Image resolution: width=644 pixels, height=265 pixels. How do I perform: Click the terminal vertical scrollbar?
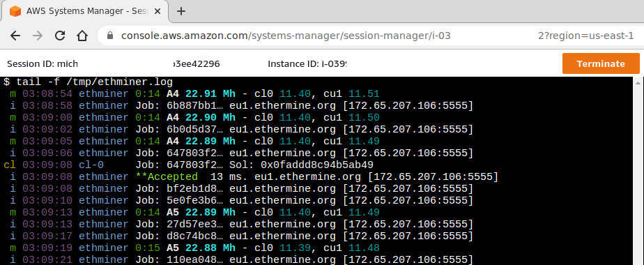click(x=637, y=170)
